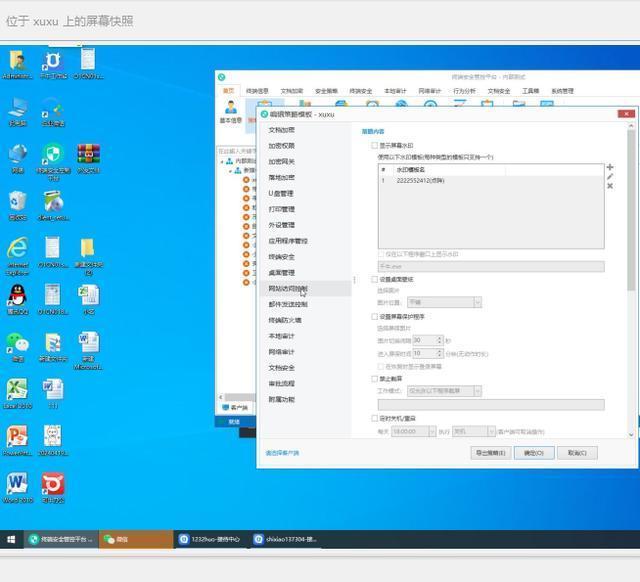
Task: Click the delete watermark template X icon
Action: tap(610, 186)
